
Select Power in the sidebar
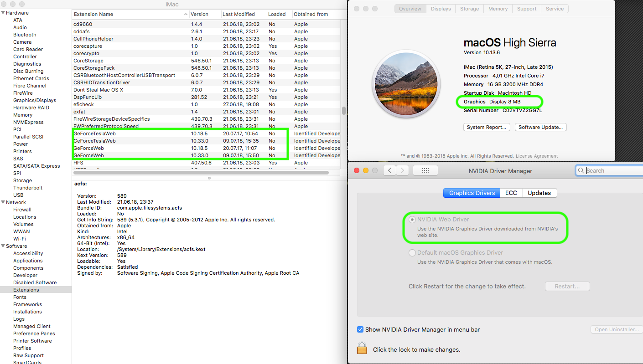[x=21, y=144]
